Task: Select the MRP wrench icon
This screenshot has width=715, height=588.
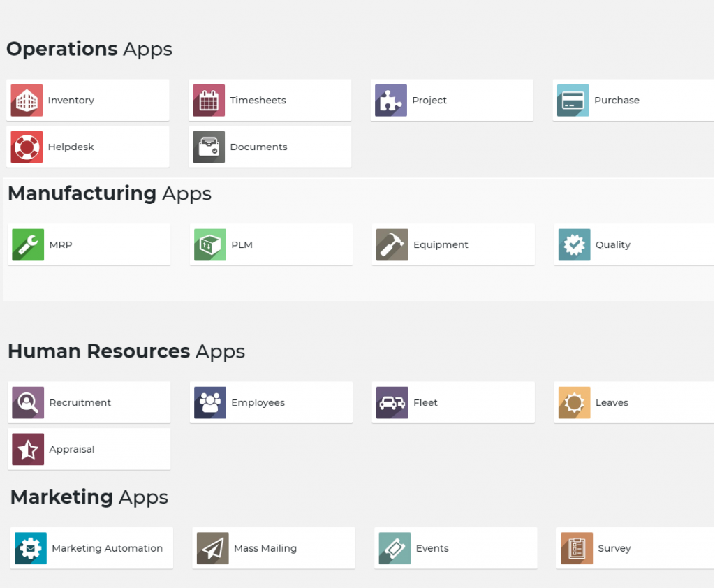Action: [28, 245]
